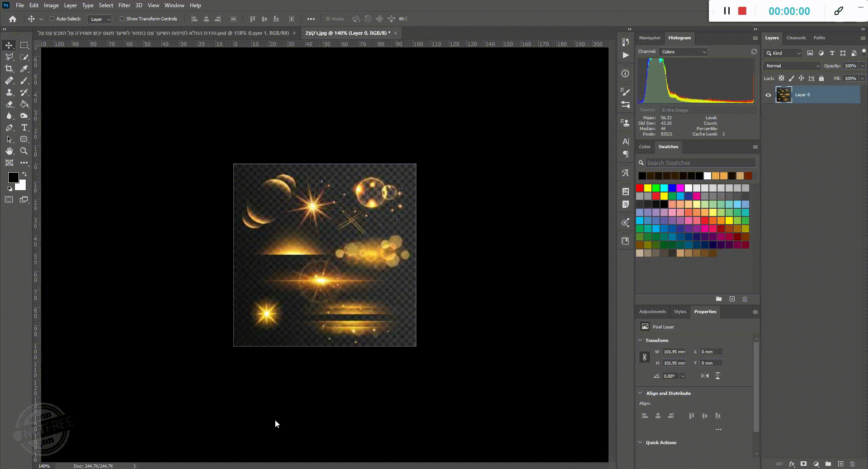This screenshot has width=868, height=469.
Task: Click the Pen tool
Action: [x=9, y=128]
